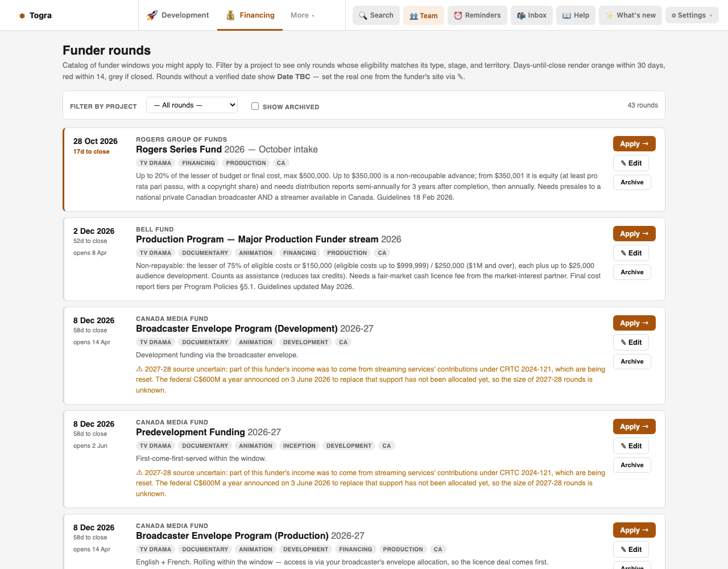Apply to Bell Fund Production Program

pyautogui.click(x=634, y=234)
